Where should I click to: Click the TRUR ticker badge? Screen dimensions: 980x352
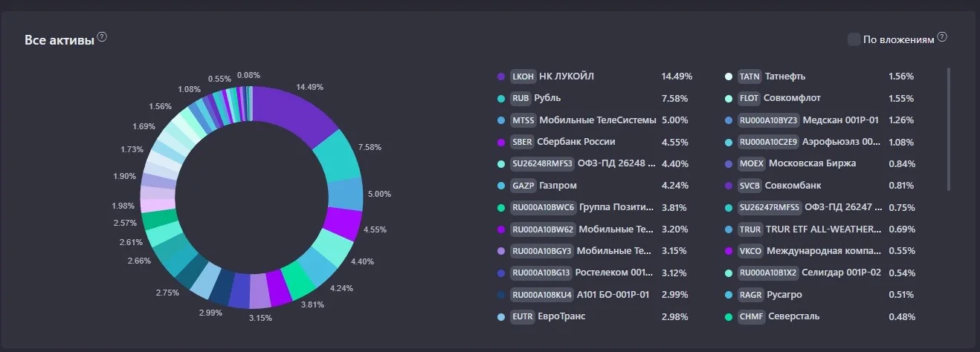750,229
